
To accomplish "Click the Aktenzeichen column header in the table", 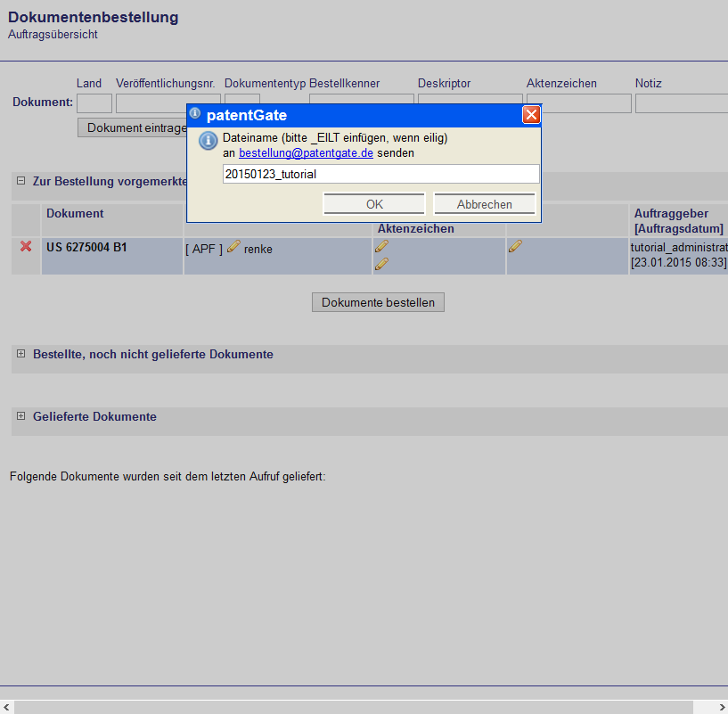I will 415,228.
